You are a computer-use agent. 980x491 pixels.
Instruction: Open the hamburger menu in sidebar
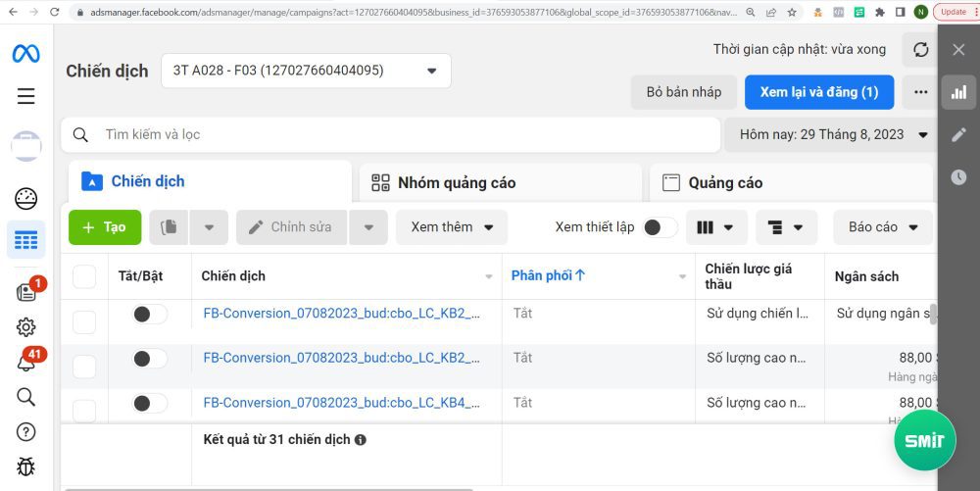(x=25, y=96)
